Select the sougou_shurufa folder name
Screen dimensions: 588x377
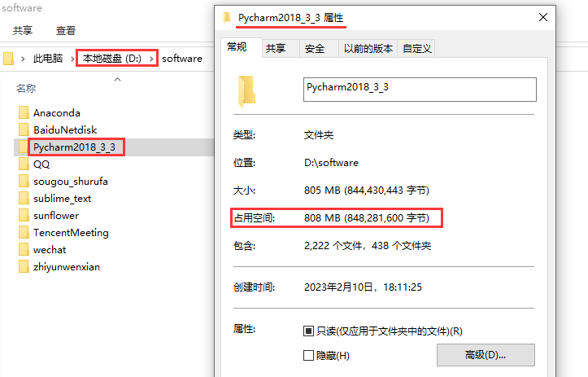pyautogui.click(x=71, y=182)
